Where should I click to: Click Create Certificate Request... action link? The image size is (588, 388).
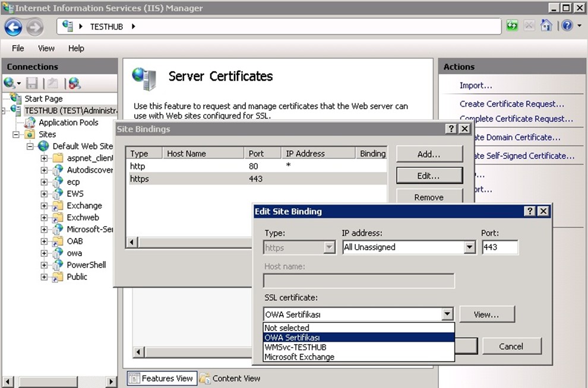tap(511, 104)
